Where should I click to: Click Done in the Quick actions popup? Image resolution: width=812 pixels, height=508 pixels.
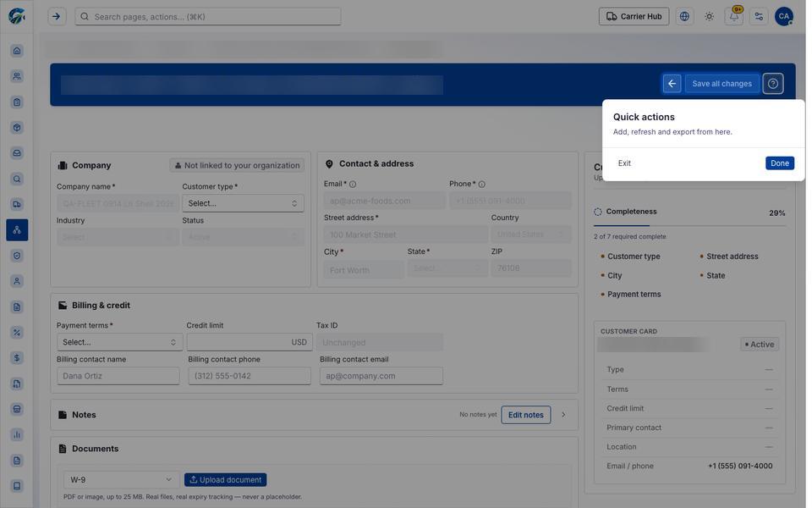click(x=779, y=163)
